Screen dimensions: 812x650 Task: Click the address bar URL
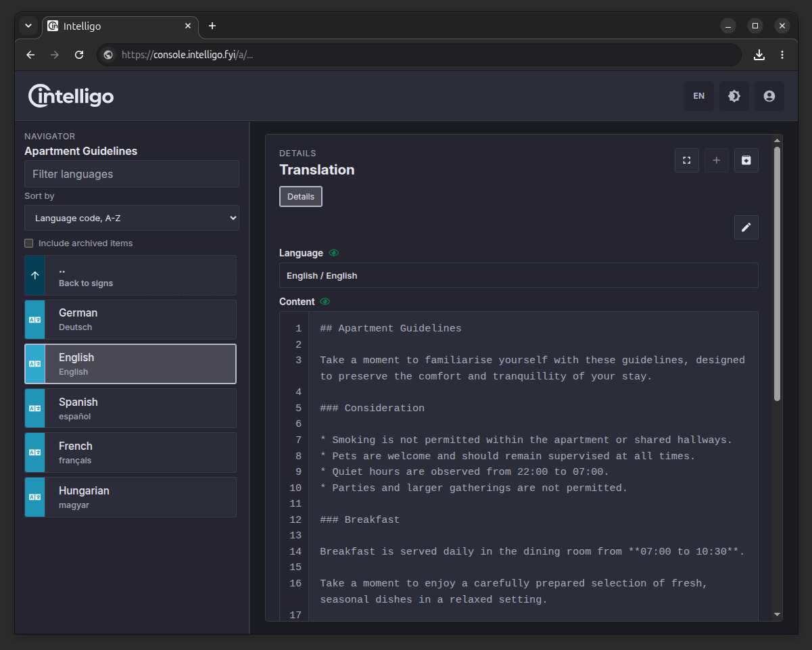(x=187, y=55)
